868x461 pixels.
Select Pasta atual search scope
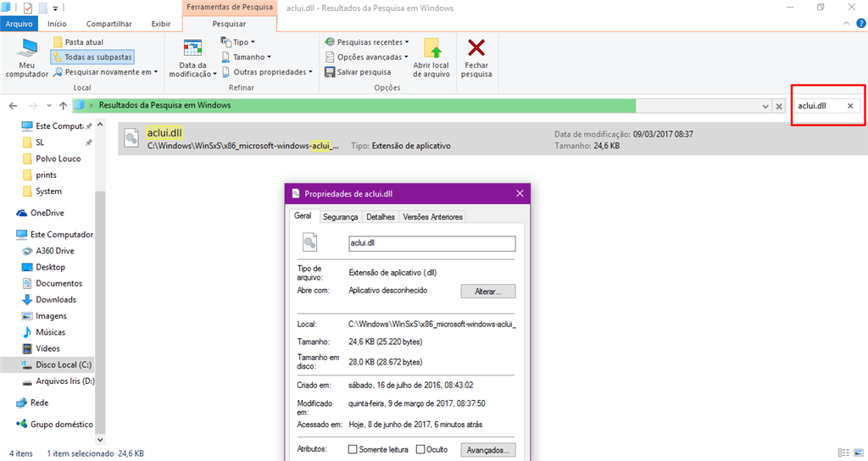point(78,42)
